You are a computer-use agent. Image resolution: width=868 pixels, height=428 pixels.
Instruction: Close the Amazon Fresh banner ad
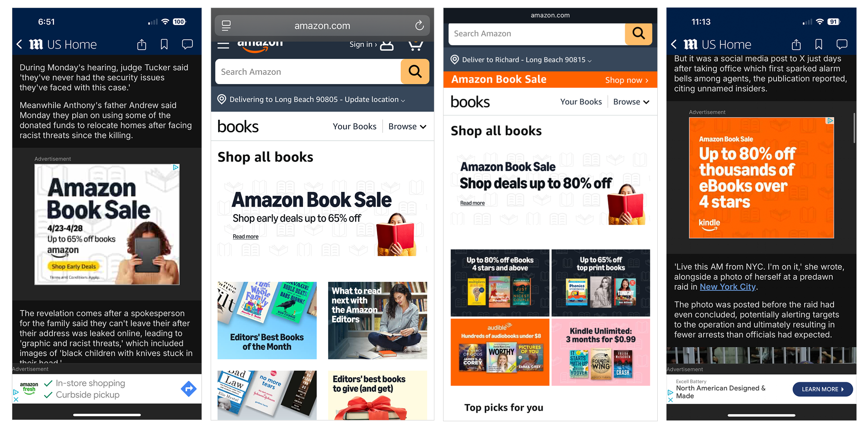[x=16, y=399]
